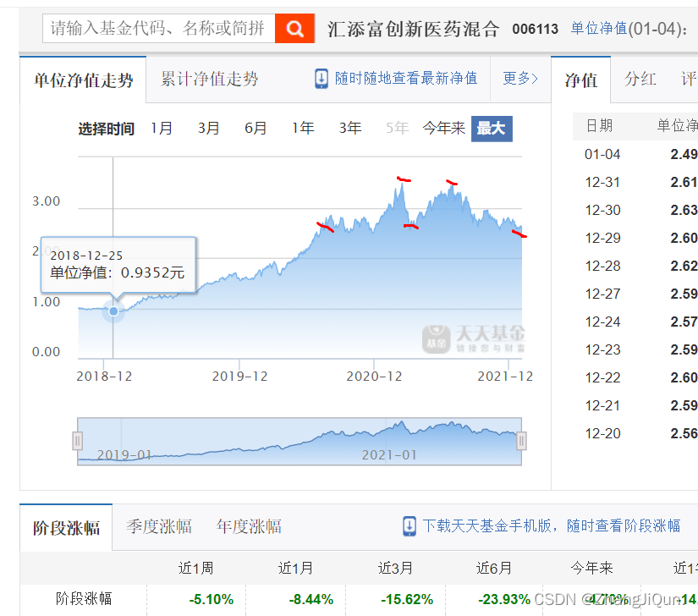Click the 近1月 column header

click(295, 569)
